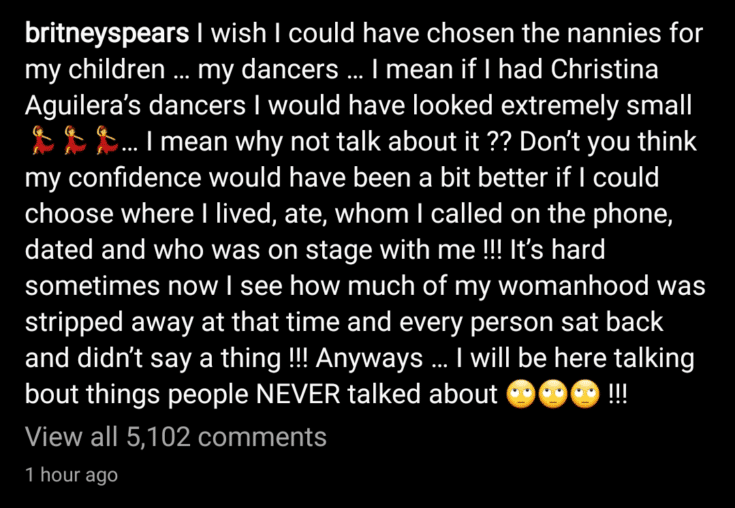Image resolution: width=735 pixels, height=508 pixels.
Task: Click the '1 hour ago' timestamp
Action: click(71, 475)
